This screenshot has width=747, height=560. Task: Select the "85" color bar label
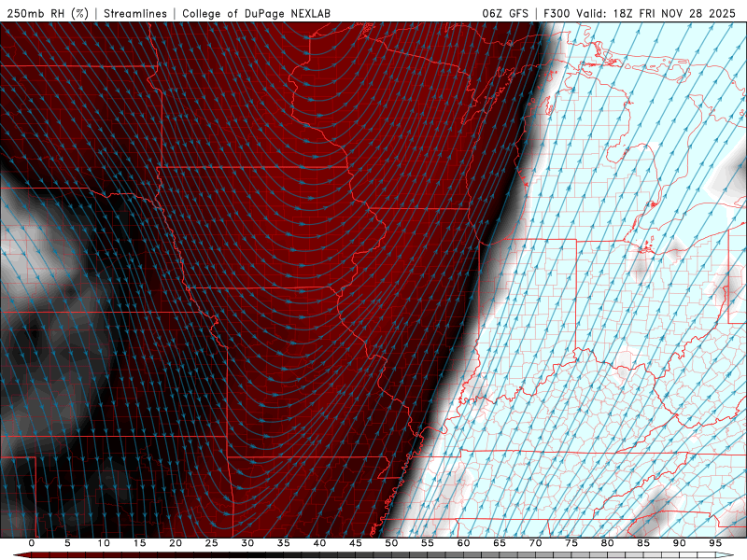point(643,543)
